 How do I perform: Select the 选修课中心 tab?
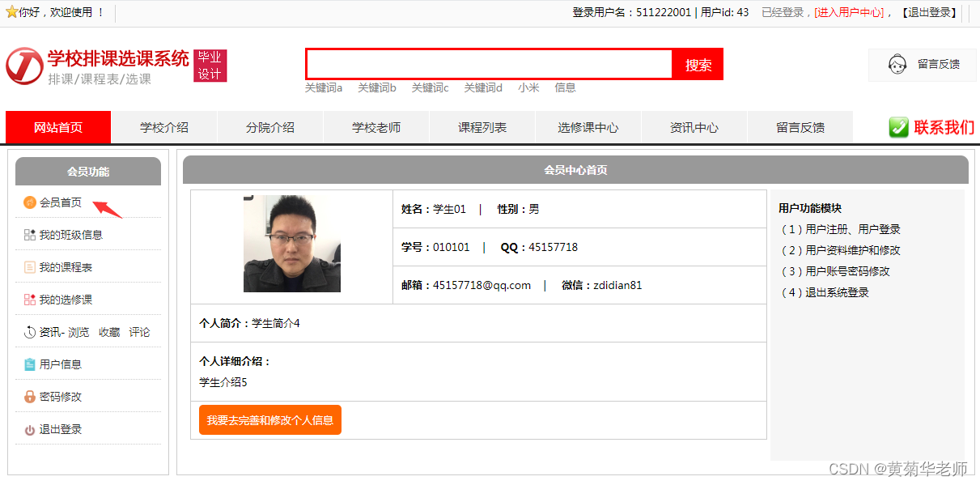point(588,127)
